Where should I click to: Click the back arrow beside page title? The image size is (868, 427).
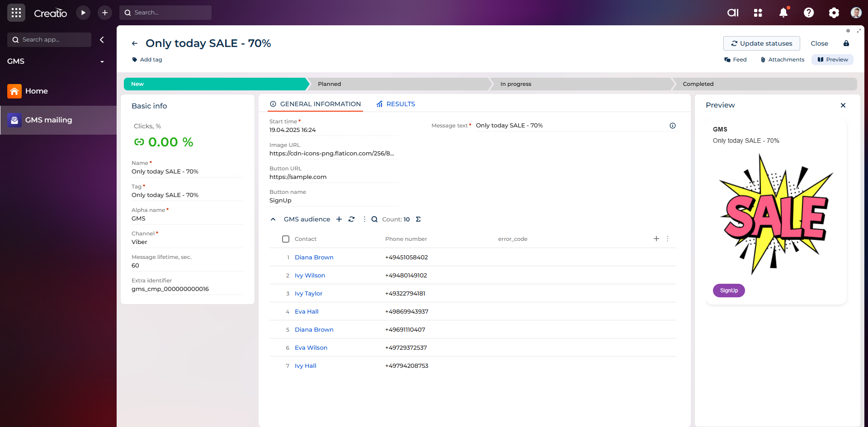tap(135, 43)
